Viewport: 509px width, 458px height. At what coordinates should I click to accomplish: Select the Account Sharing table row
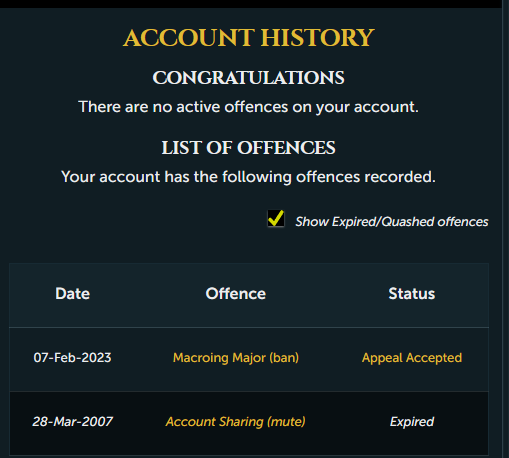click(x=249, y=423)
